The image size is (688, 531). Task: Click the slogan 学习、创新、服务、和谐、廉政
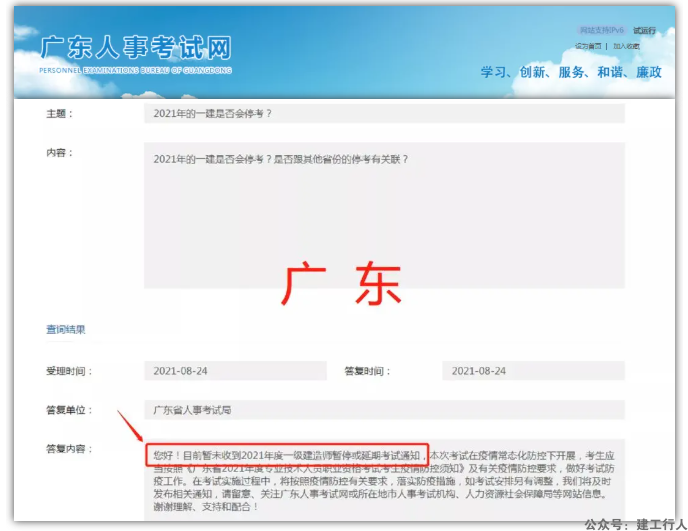pos(571,72)
